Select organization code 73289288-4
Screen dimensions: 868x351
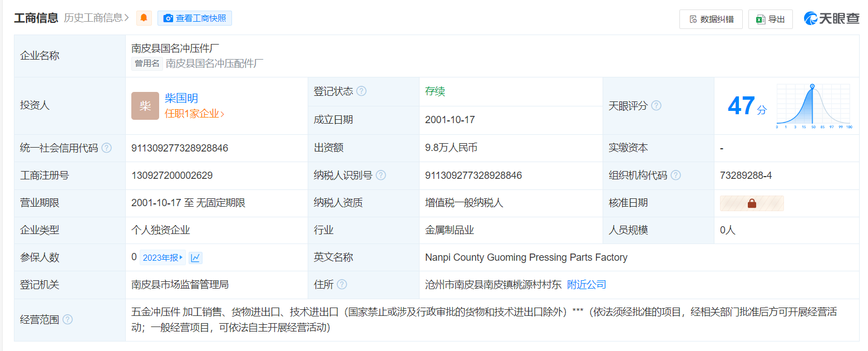tap(746, 175)
